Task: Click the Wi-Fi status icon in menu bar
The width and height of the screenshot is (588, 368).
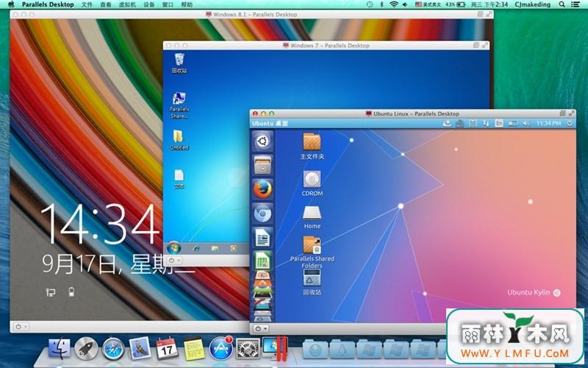Action: click(x=394, y=4)
